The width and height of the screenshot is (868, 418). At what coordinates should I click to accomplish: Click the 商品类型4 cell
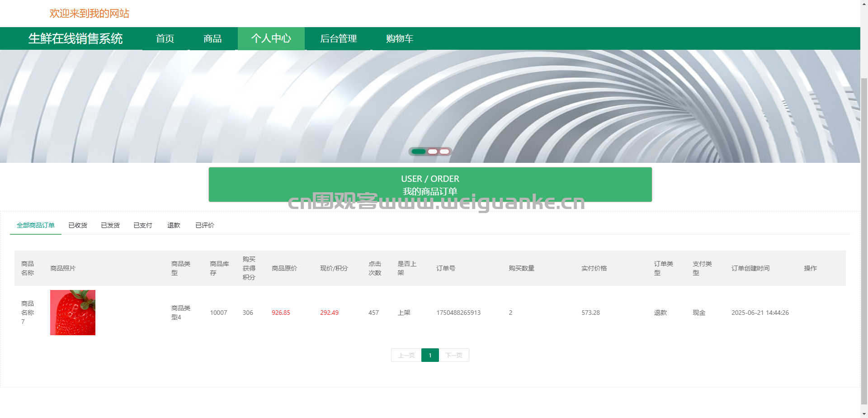[x=181, y=313]
